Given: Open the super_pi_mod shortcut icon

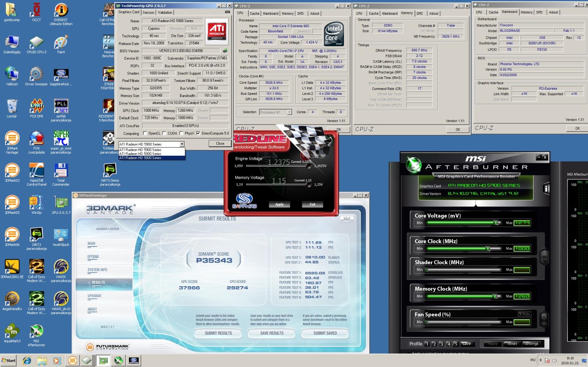Looking at the screenshot, I should pyautogui.click(x=61, y=143).
